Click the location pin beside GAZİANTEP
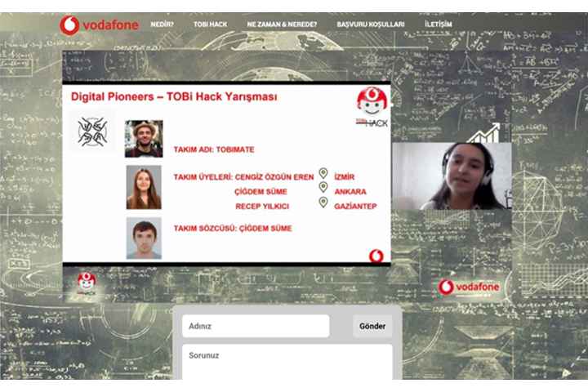The height and width of the screenshot is (392, 588). tap(323, 203)
